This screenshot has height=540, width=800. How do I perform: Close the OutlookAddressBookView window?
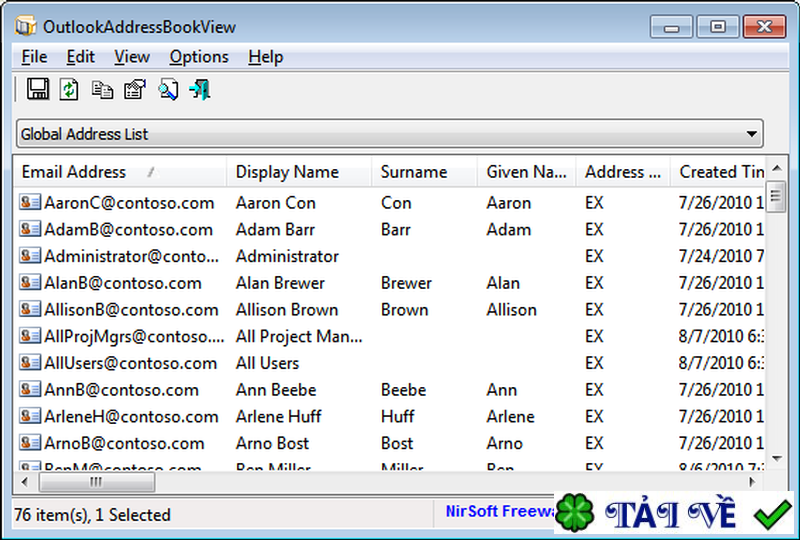764,27
